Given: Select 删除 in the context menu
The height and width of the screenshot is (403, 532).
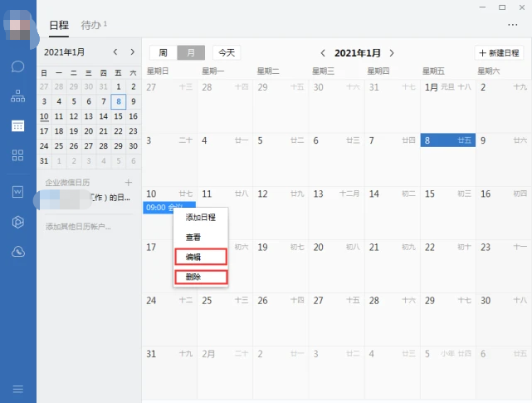Looking at the screenshot, I should 193,277.
